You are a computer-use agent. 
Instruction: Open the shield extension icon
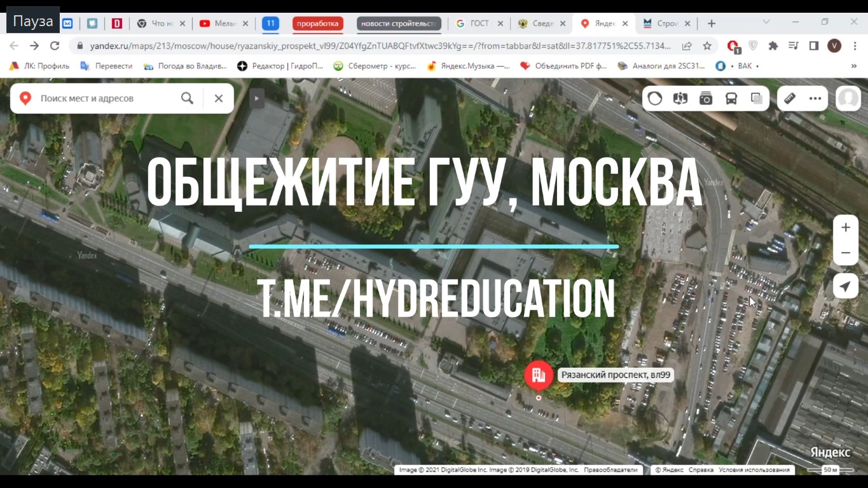click(x=753, y=46)
